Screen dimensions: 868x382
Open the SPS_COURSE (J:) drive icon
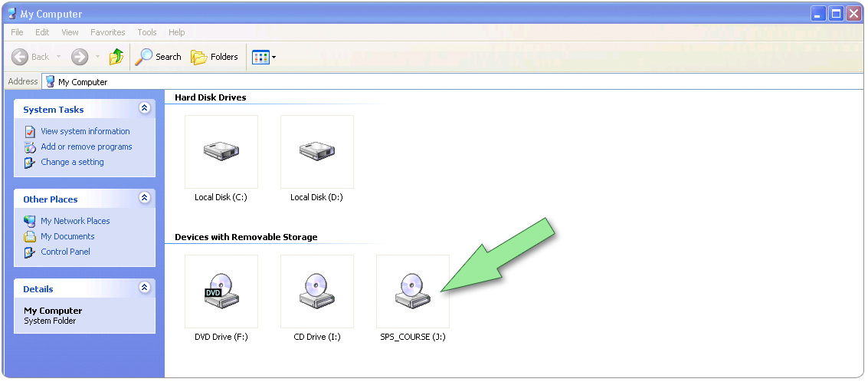coord(412,291)
